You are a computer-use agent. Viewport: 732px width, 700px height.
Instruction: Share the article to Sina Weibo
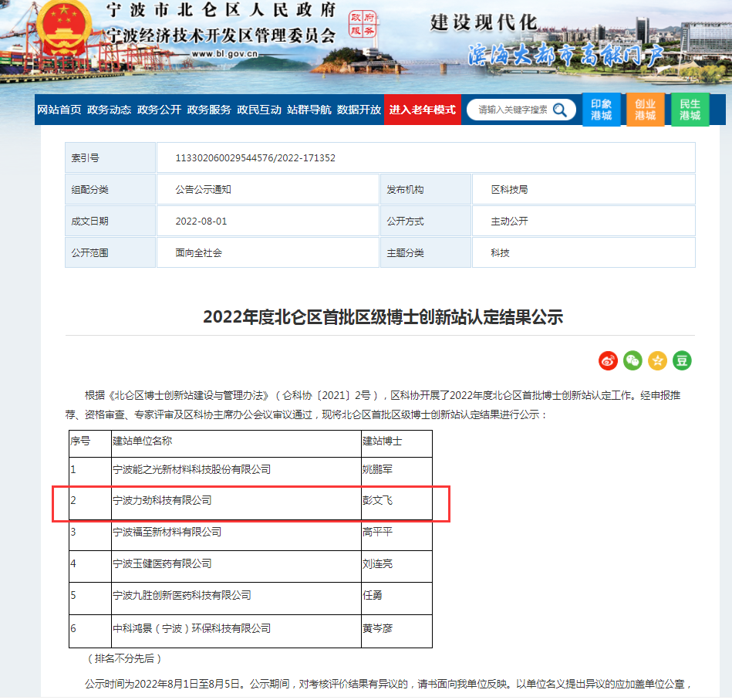pyautogui.click(x=609, y=360)
